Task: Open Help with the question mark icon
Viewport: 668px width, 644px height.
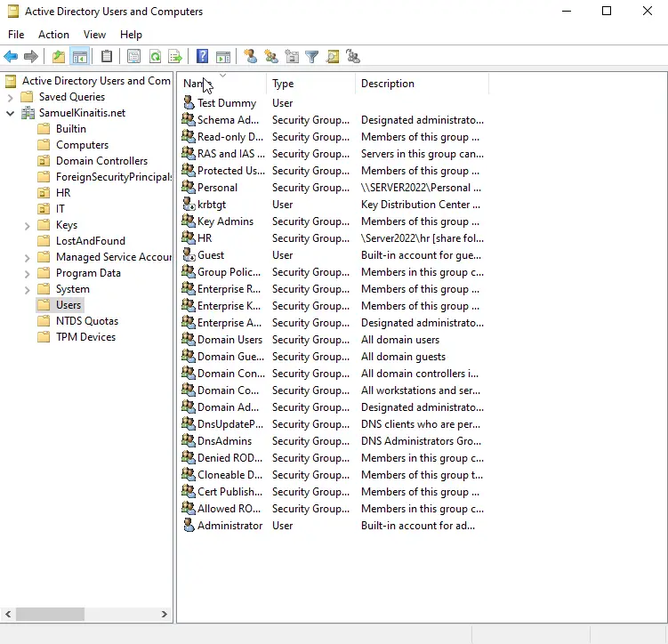Action: 203,57
